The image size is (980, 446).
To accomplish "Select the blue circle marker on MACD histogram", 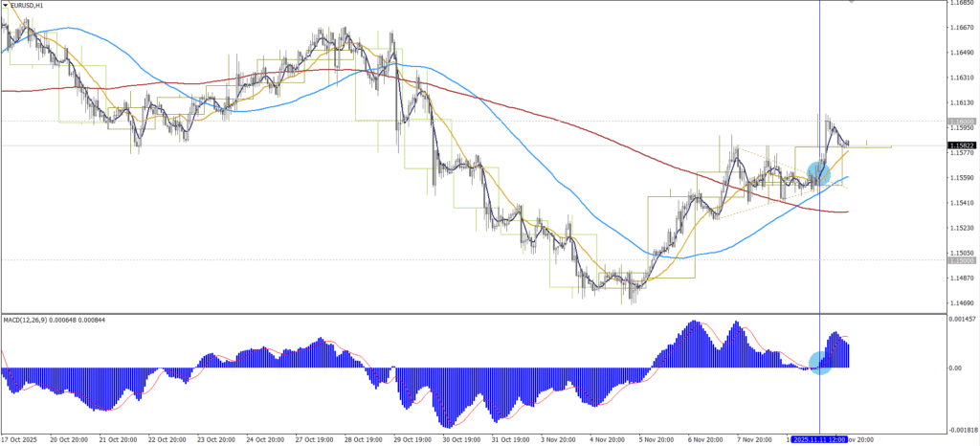I will (819, 362).
